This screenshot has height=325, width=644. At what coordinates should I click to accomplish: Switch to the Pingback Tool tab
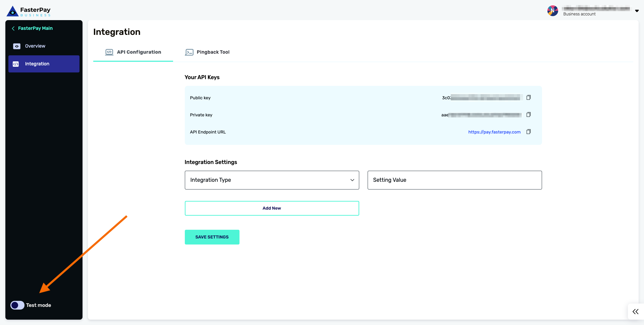coord(207,52)
